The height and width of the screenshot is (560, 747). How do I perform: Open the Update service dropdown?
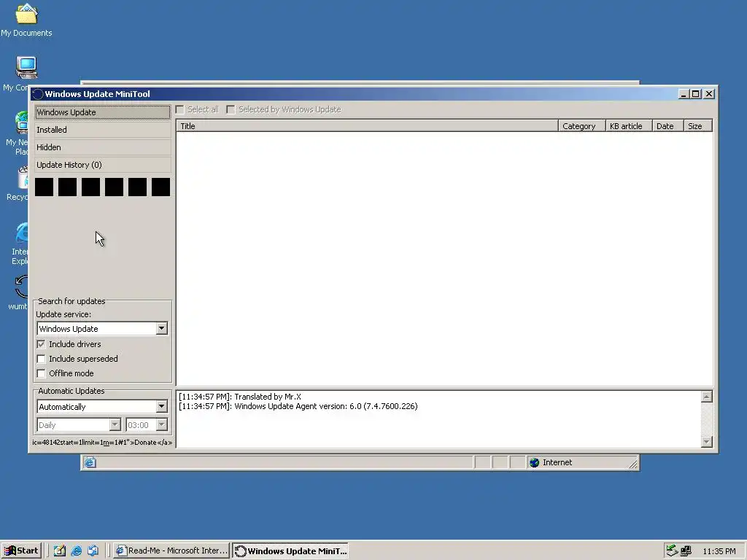[x=161, y=329]
